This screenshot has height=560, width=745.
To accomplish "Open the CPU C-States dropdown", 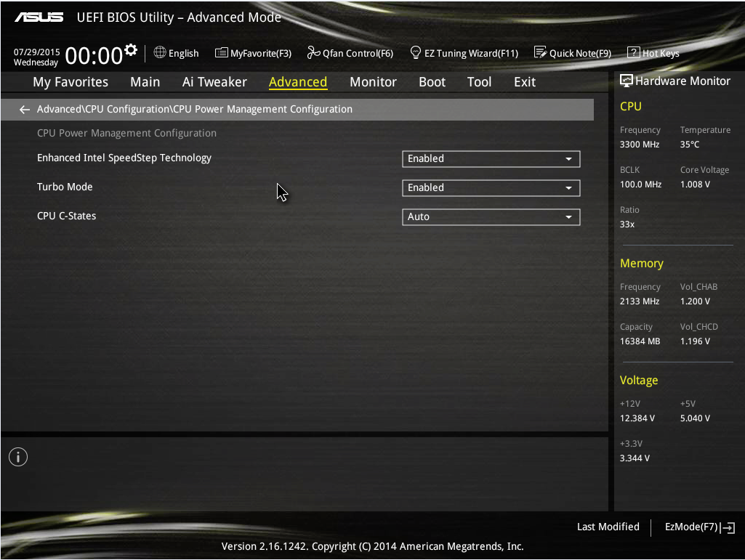I will (491, 217).
